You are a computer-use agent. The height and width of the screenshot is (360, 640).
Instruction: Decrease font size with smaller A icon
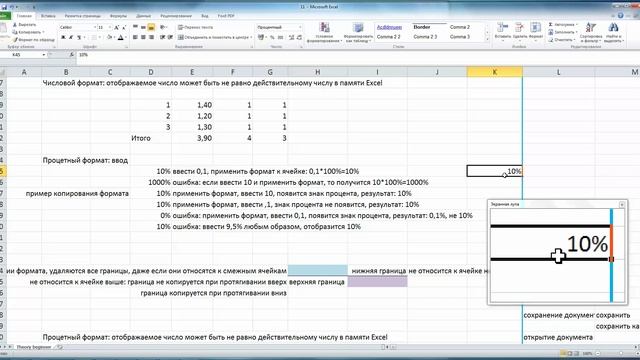[x=124, y=27]
